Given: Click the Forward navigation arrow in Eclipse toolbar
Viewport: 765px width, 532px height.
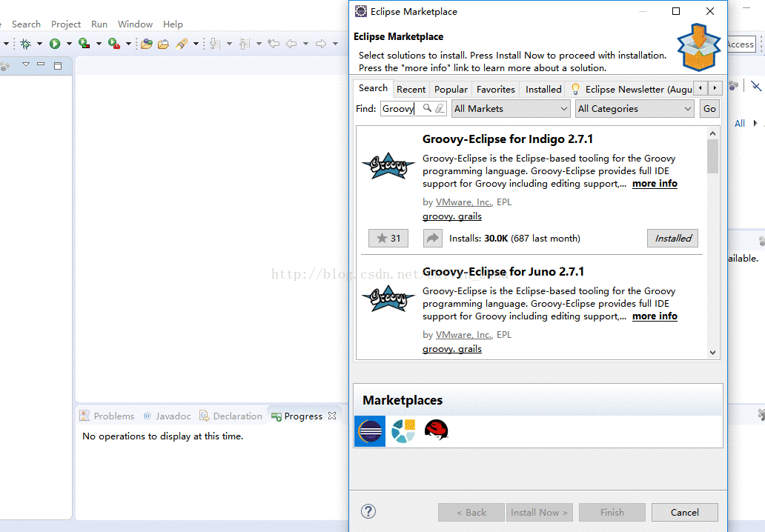Looking at the screenshot, I should point(320,44).
